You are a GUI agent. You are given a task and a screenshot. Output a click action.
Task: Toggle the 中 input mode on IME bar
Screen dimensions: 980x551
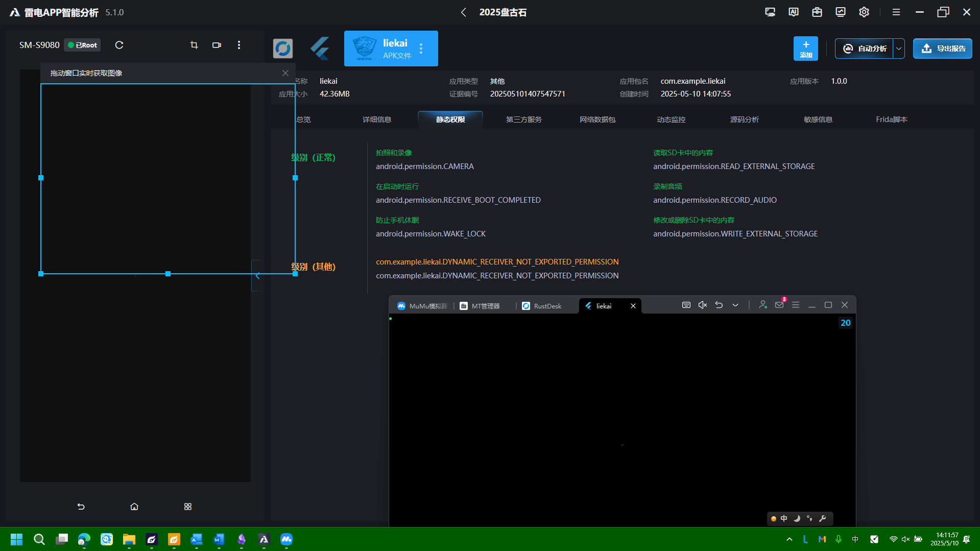784,518
